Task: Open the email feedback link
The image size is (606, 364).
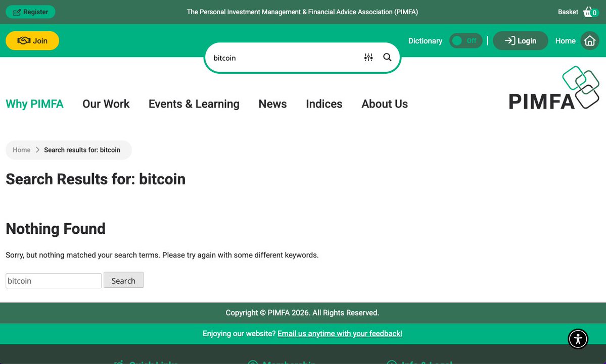Action: [340, 333]
